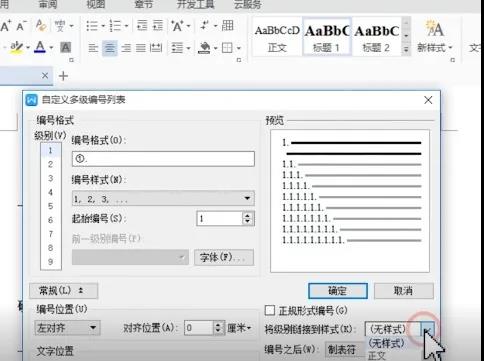The height and width of the screenshot is (361, 484).
Task: Apply the 正文 style in the ribbon gallery
Action: click(x=277, y=37)
